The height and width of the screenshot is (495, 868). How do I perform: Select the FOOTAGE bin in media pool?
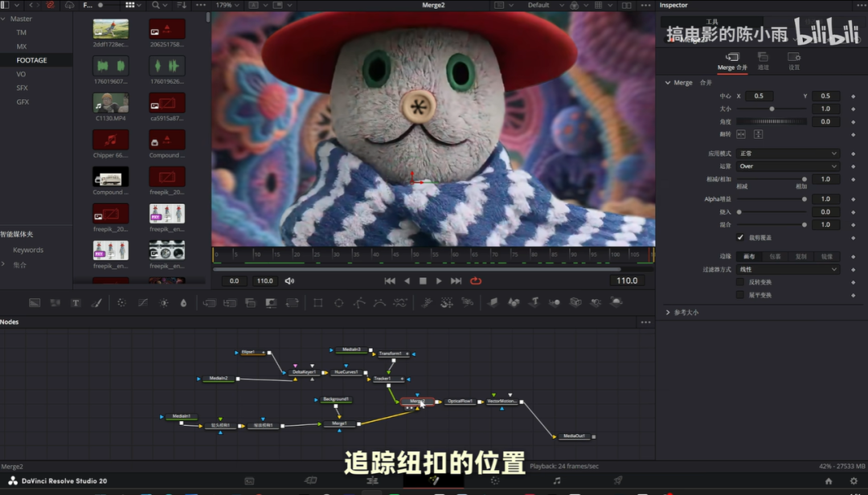(x=32, y=60)
